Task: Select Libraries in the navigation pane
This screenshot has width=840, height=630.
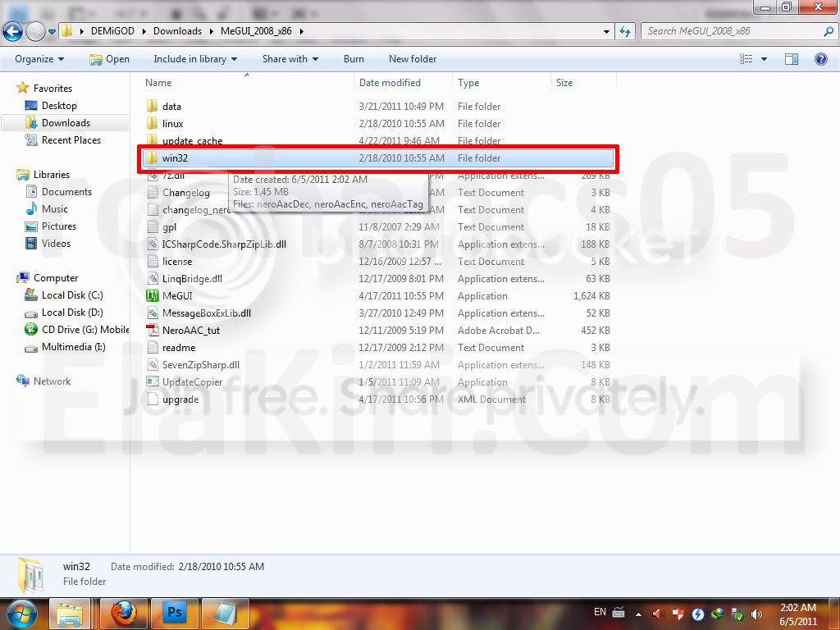Action: [52, 175]
